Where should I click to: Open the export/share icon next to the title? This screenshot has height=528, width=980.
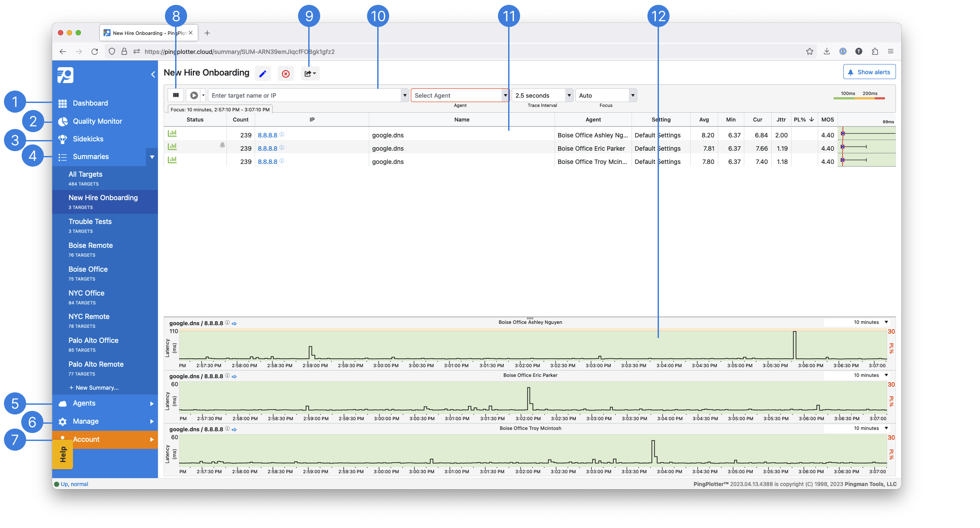[x=310, y=73]
